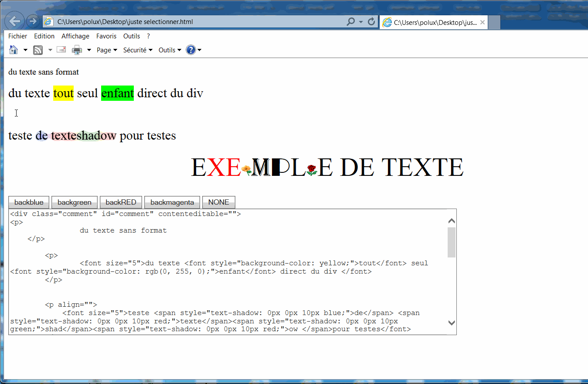Open the Affichage menu

coord(75,36)
